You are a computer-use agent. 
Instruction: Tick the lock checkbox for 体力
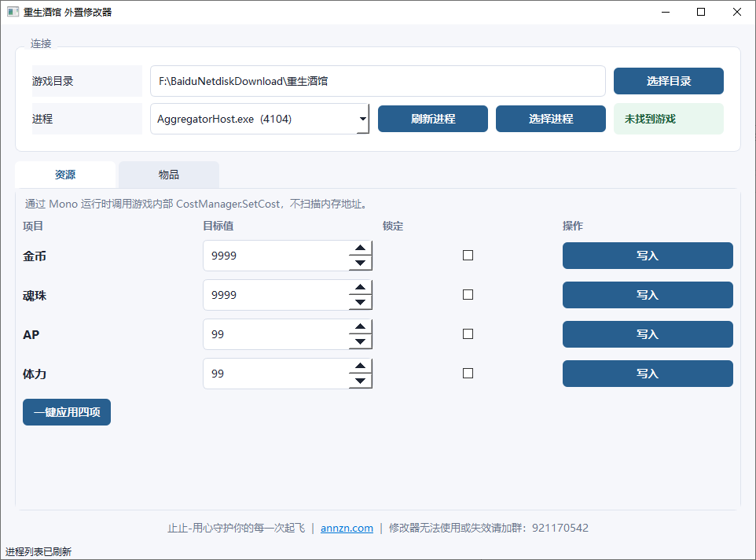pyautogui.click(x=468, y=374)
